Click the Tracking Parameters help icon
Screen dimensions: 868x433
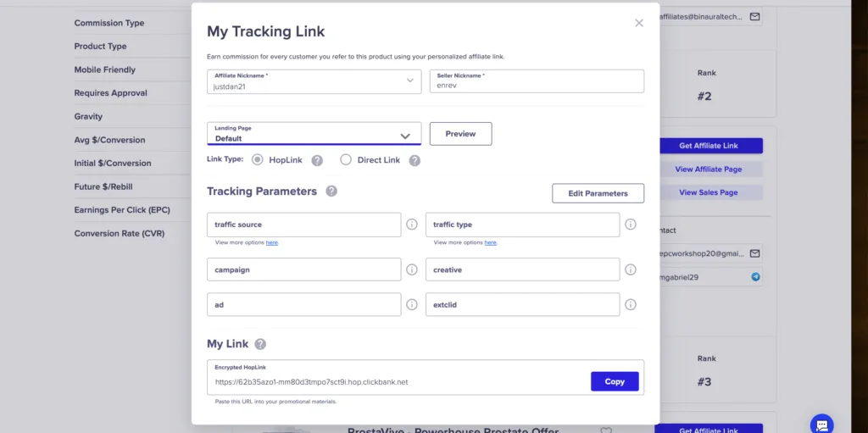[331, 192]
